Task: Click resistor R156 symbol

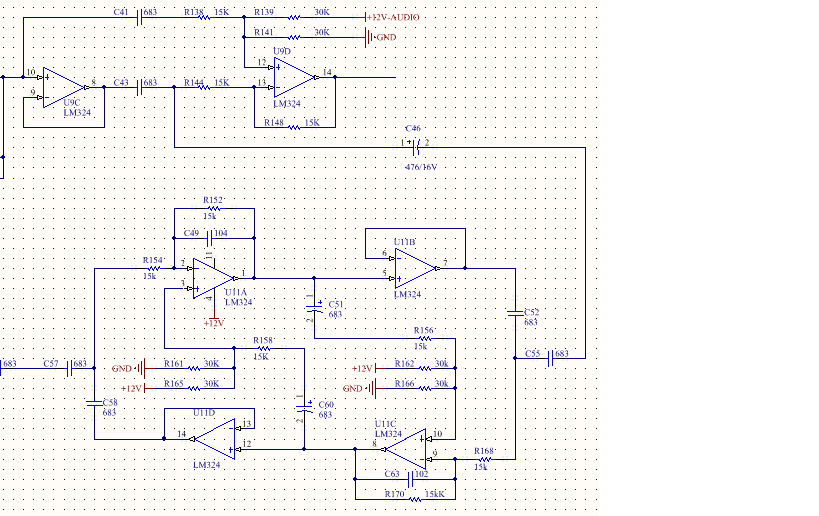Action: 425,338
